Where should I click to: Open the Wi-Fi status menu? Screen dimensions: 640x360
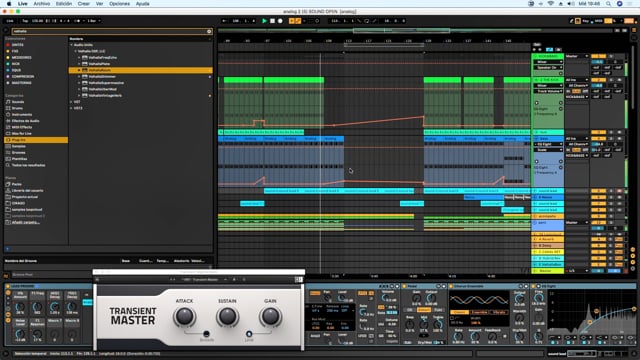coord(551,4)
